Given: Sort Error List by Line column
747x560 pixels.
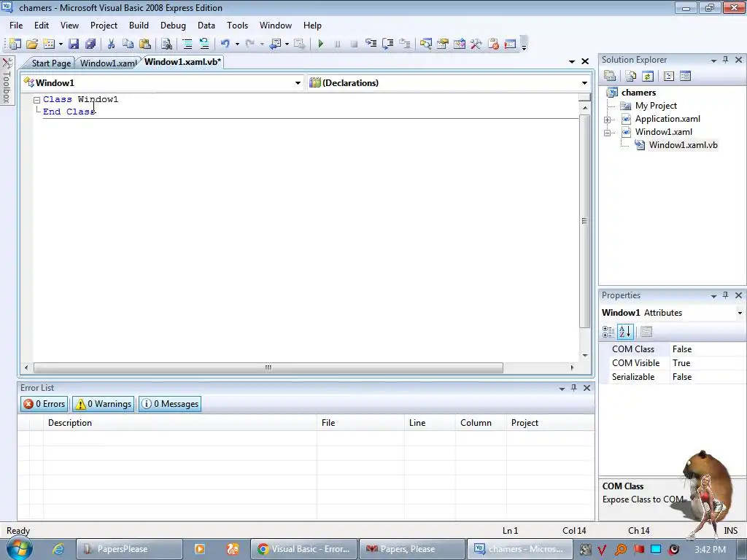Looking at the screenshot, I should coord(430,423).
